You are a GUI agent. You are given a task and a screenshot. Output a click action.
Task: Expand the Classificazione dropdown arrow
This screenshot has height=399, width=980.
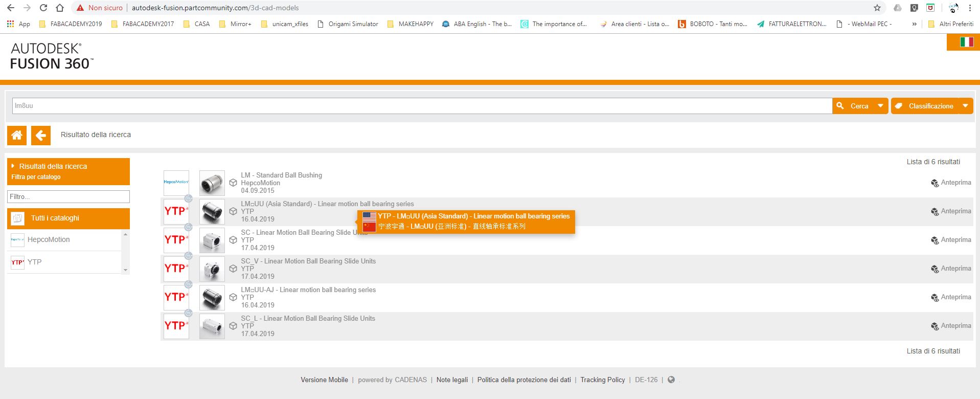[x=965, y=106]
